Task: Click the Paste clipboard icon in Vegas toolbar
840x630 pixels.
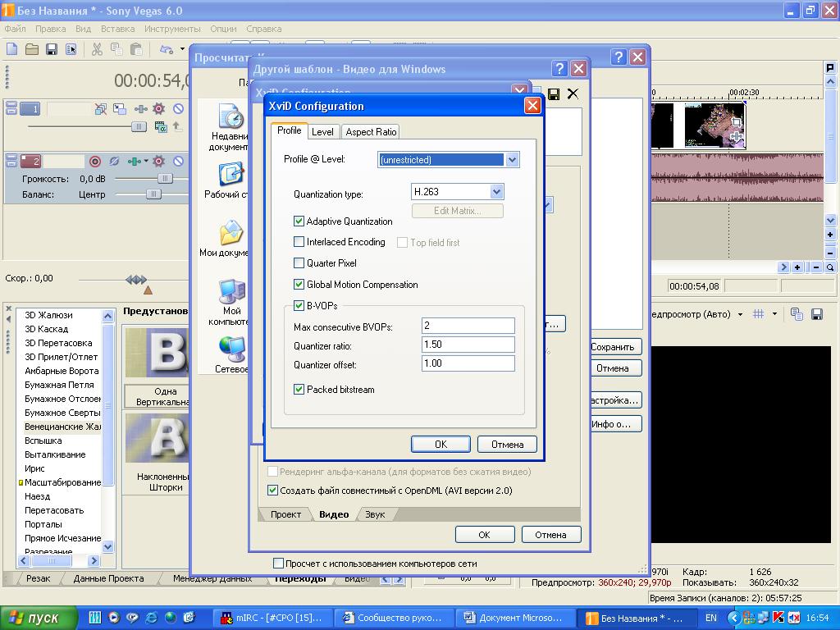Action: tap(136, 50)
